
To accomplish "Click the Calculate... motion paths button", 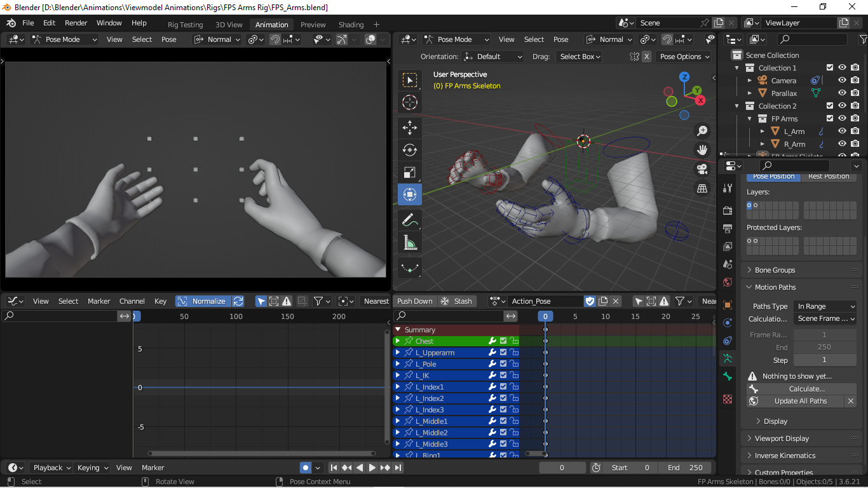I will (x=801, y=389).
